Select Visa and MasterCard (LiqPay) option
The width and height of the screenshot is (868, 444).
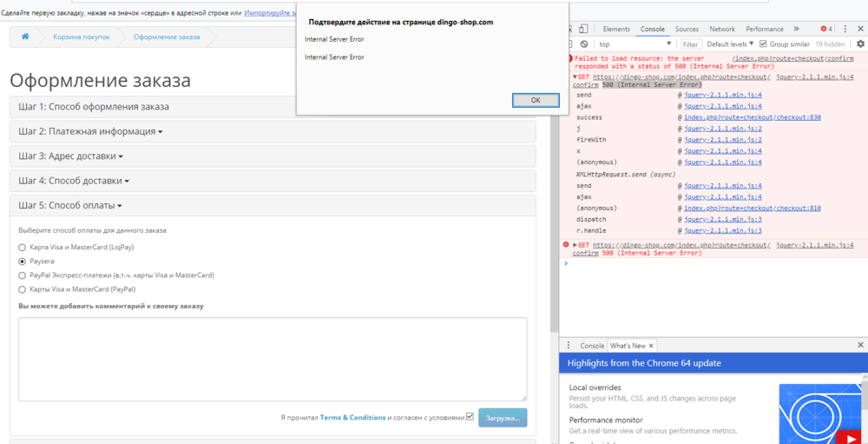[x=23, y=247]
